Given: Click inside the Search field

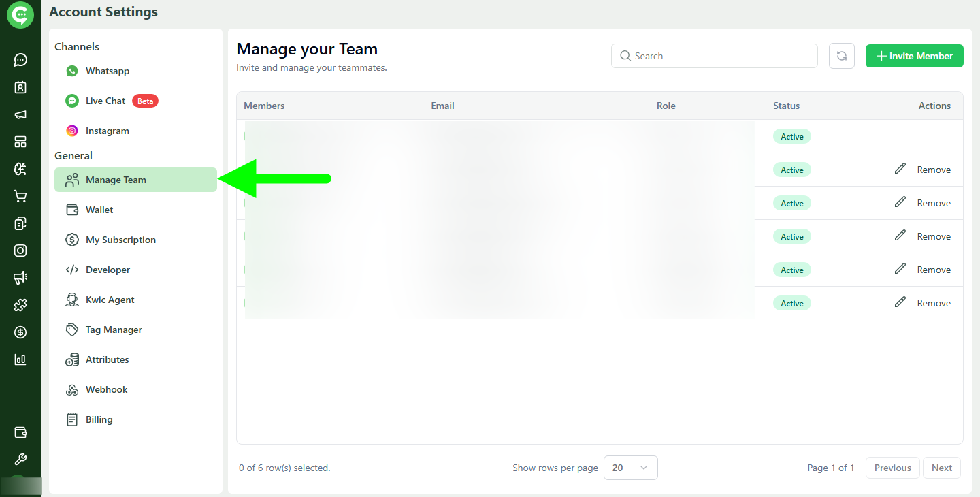Looking at the screenshot, I should [714, 56].
